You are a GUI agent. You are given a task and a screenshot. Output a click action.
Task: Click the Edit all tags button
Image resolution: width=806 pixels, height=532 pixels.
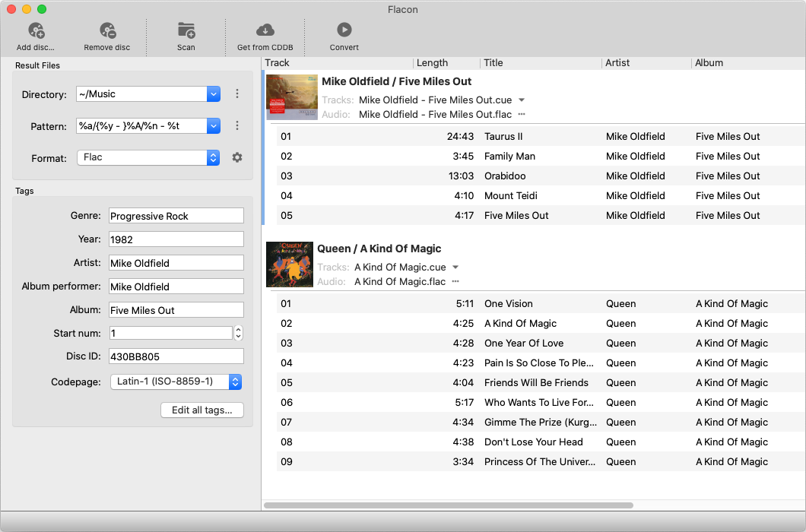[x=201, y=410]
